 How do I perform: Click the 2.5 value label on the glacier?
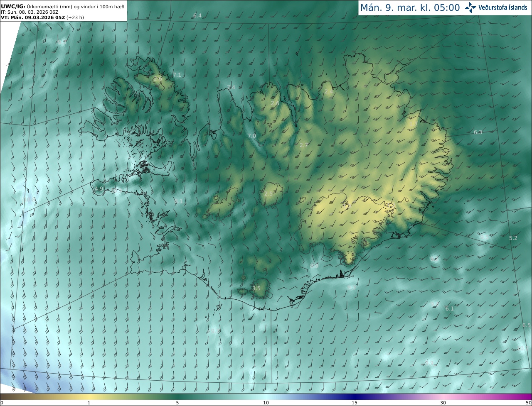coord(268,193)
